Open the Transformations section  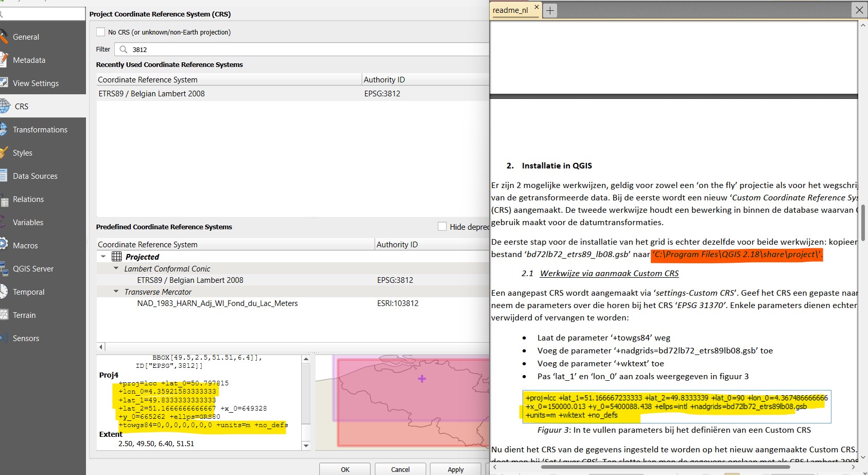[x=40, y=130]
